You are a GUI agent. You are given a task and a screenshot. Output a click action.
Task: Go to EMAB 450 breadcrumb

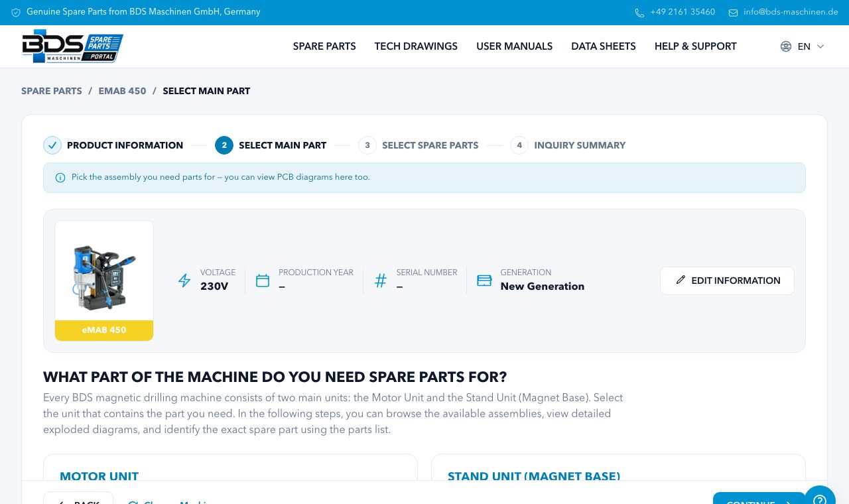(x=122, y=91)
